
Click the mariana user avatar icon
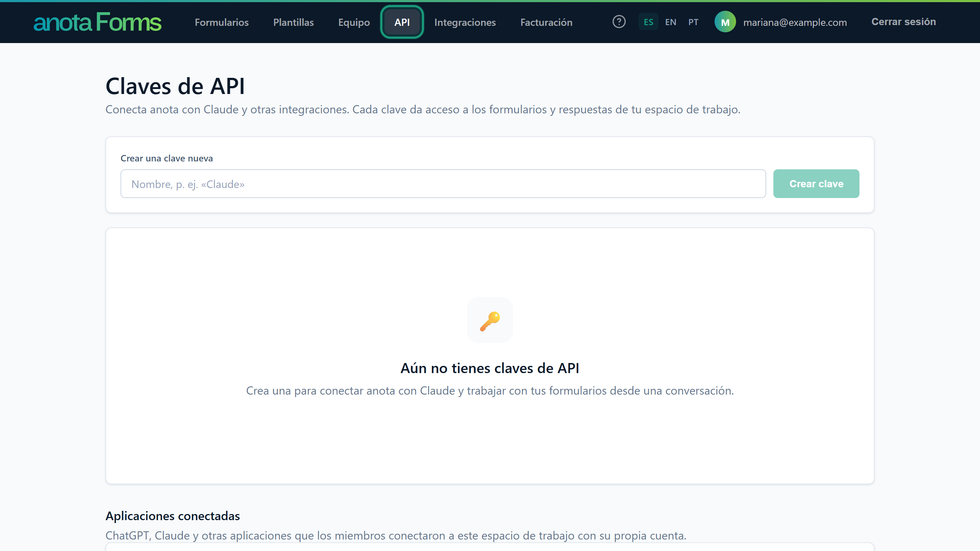[x=725, y=22]
